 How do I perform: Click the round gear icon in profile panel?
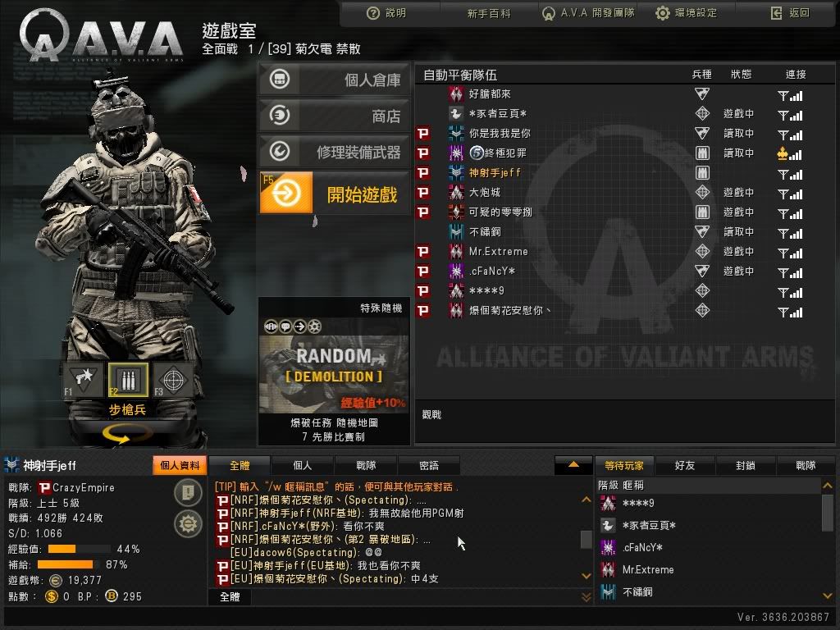(188, 523)
